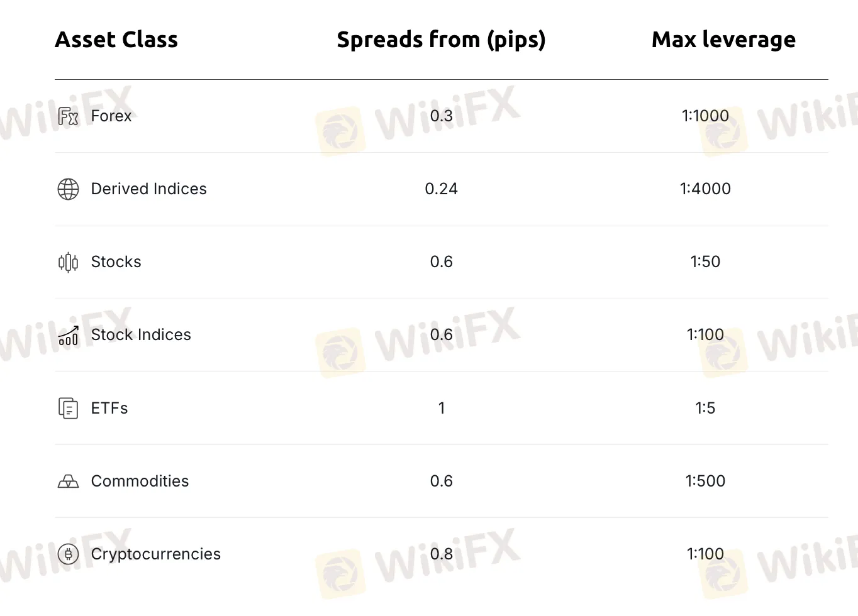Open the Cryptocurrencies row label
Image resolution: width=858 pixels, height=616 pixels.
click(x=155, y=554)
